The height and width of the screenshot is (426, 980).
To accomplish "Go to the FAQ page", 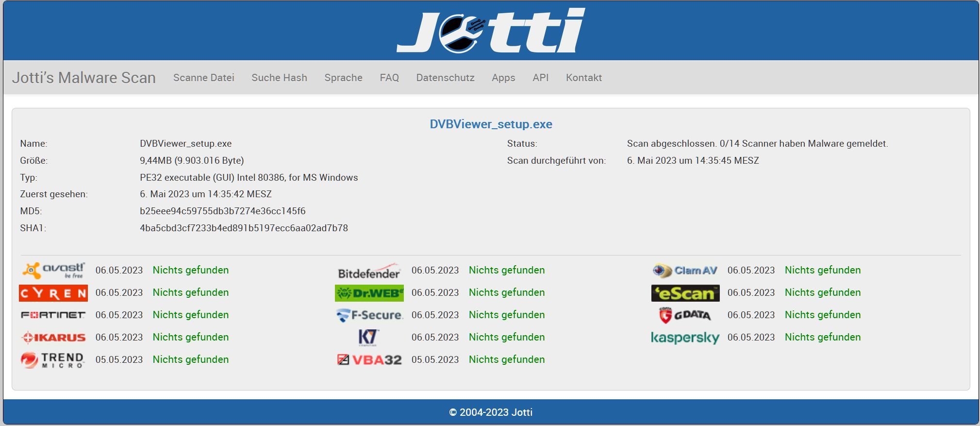I will [389, 78].
